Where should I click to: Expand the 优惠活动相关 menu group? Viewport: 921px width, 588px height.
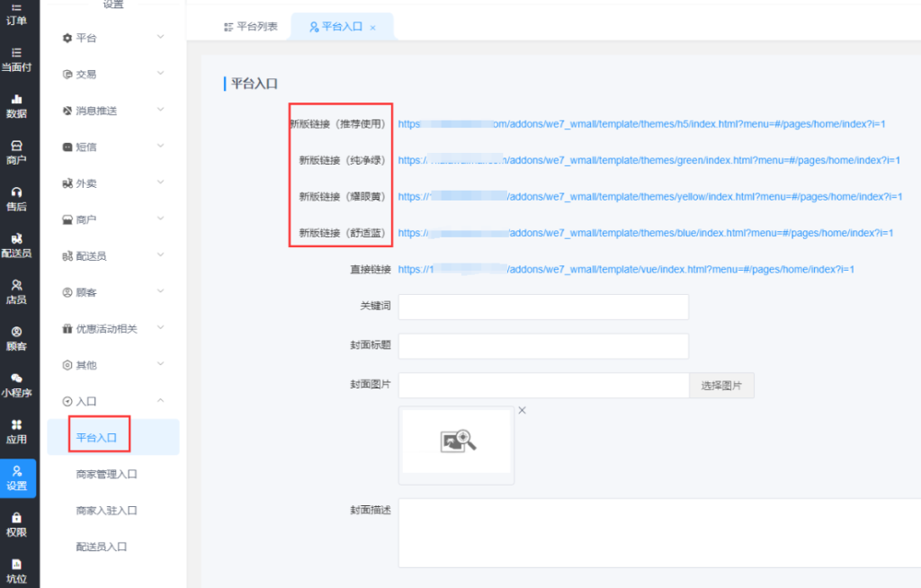coord(112,329)
